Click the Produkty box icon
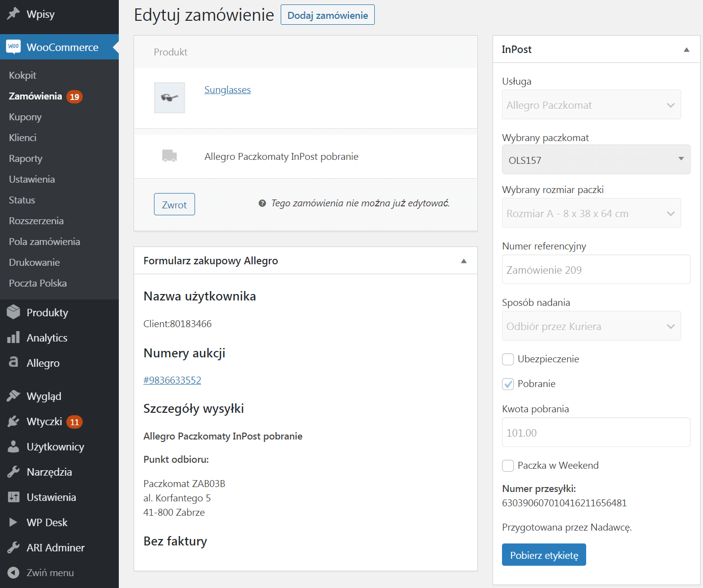703x588 pixels. pos(13,312)
